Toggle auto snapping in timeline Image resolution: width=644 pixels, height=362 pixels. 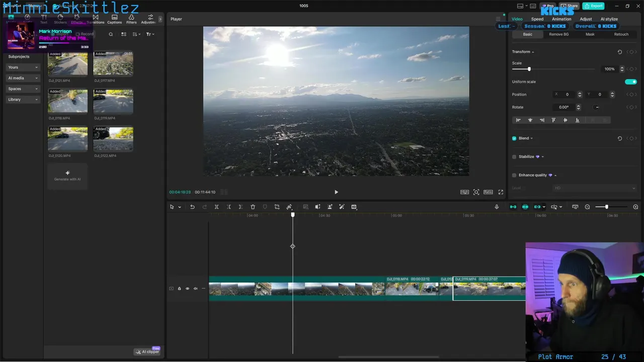click(525, 207)
